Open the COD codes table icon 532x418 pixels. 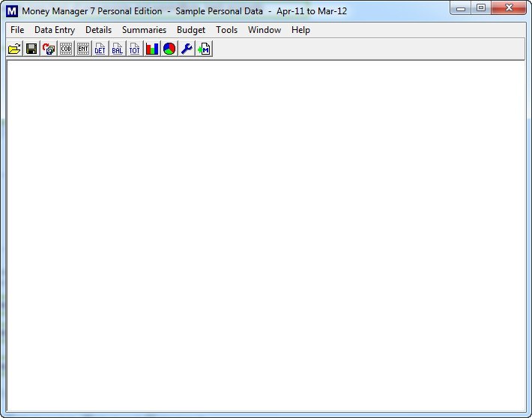coord(66,49)
